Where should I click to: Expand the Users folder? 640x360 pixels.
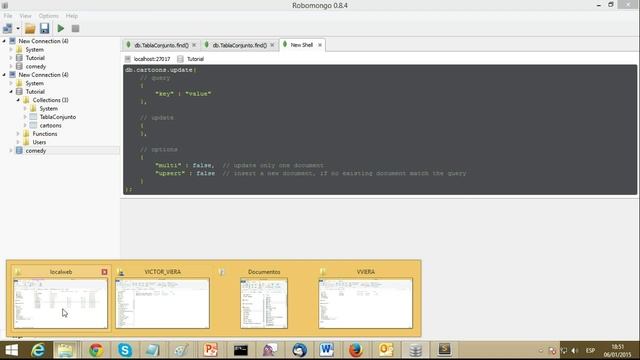pyautogui.click(x=18, y=142)
